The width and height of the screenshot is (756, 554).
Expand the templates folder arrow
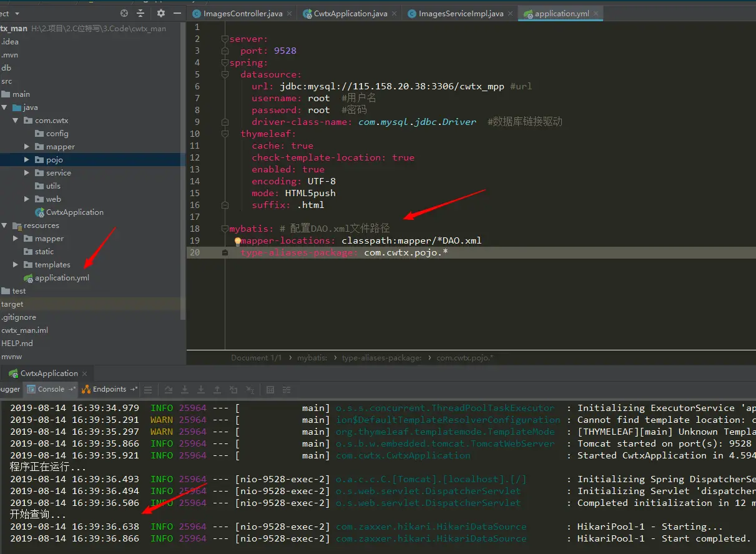[16, 265]
